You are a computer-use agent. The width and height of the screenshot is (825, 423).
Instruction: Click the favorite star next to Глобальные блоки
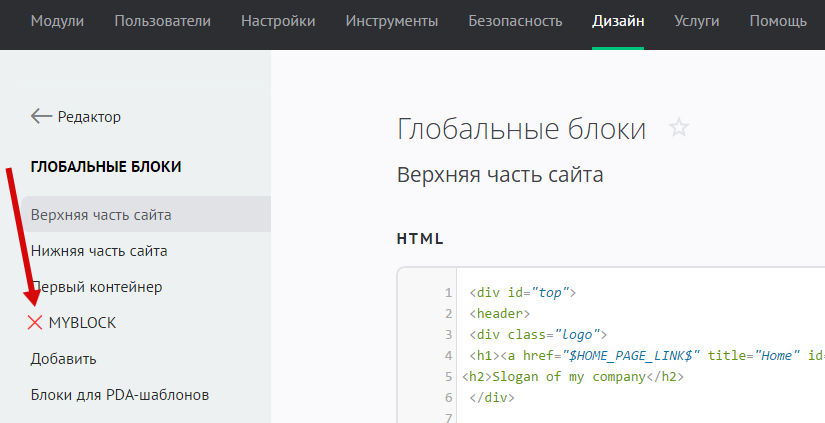[x=679, y=128]
